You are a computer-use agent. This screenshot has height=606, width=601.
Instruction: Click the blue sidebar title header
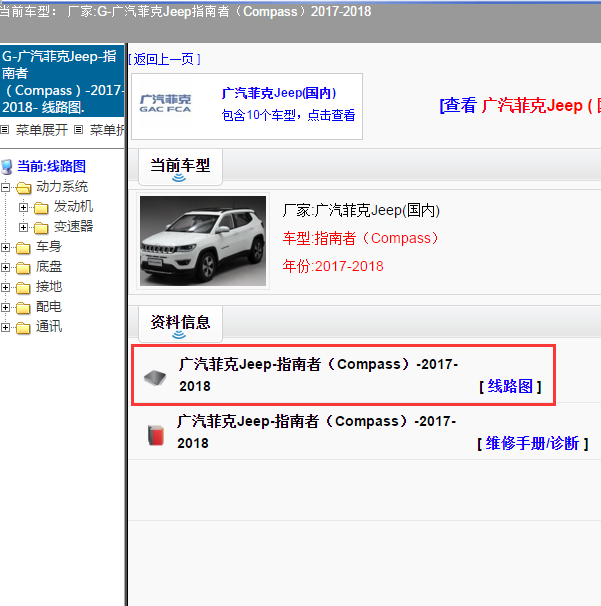click(x=62, y=81)
